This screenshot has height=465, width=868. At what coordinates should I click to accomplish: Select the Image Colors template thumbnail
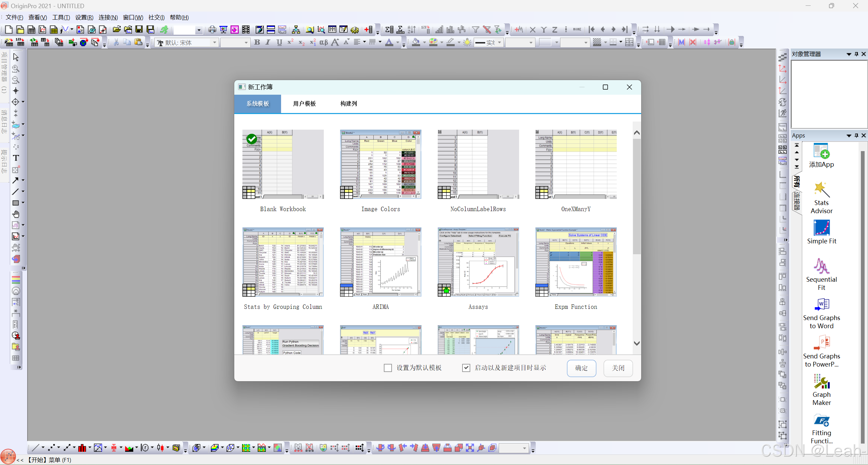tap(380, 164)
